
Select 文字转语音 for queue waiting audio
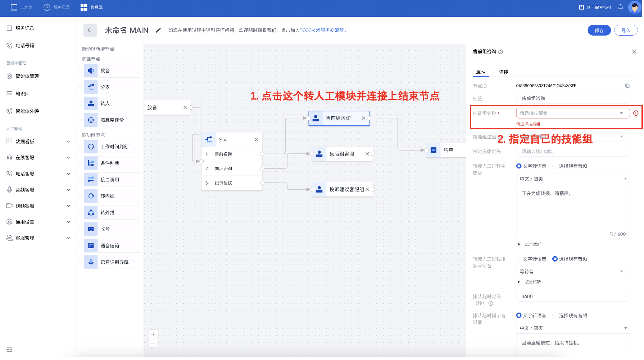(x=519, y=259)
